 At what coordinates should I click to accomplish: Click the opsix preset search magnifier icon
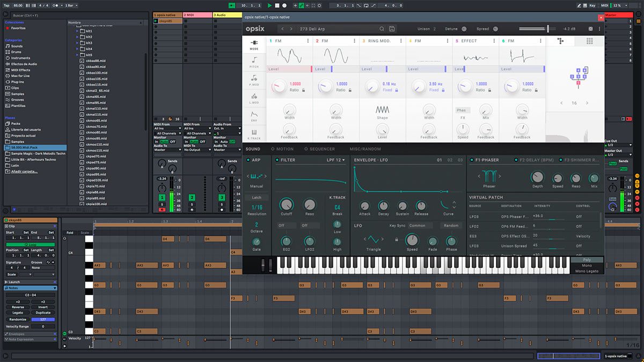pyautogui.click(x=382, y=29)
